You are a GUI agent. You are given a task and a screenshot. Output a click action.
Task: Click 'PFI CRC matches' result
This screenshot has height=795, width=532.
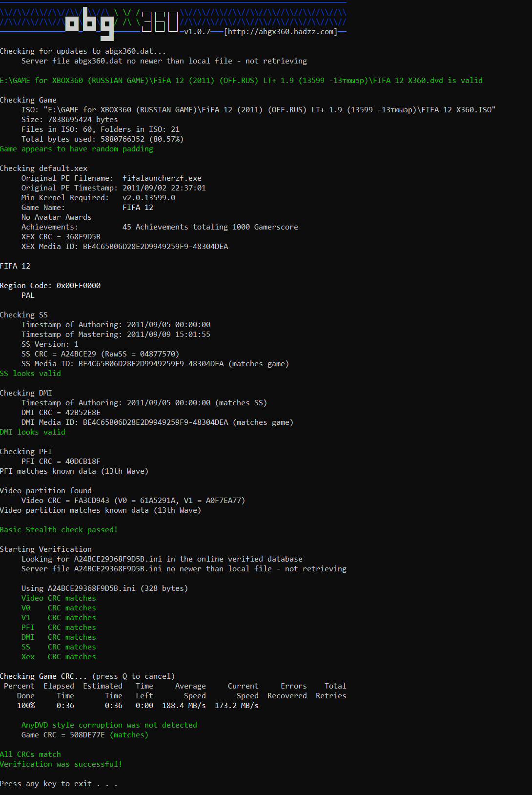click(59, 628)
